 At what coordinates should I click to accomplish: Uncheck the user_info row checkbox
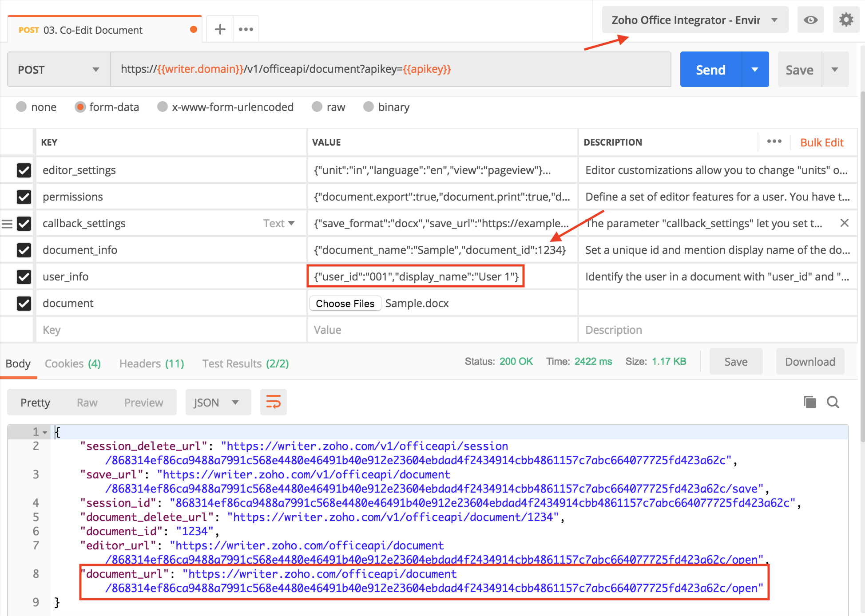pos(24,277)
